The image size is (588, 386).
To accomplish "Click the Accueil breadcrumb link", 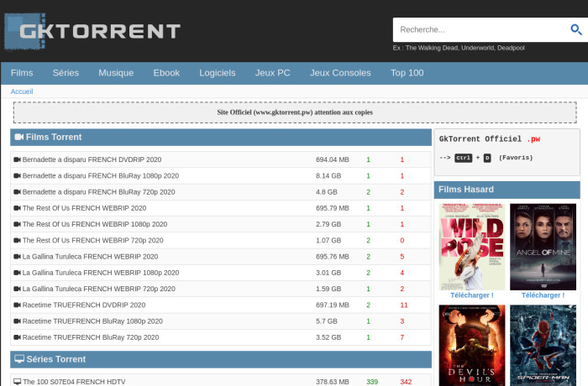I will tap(22, 91).
